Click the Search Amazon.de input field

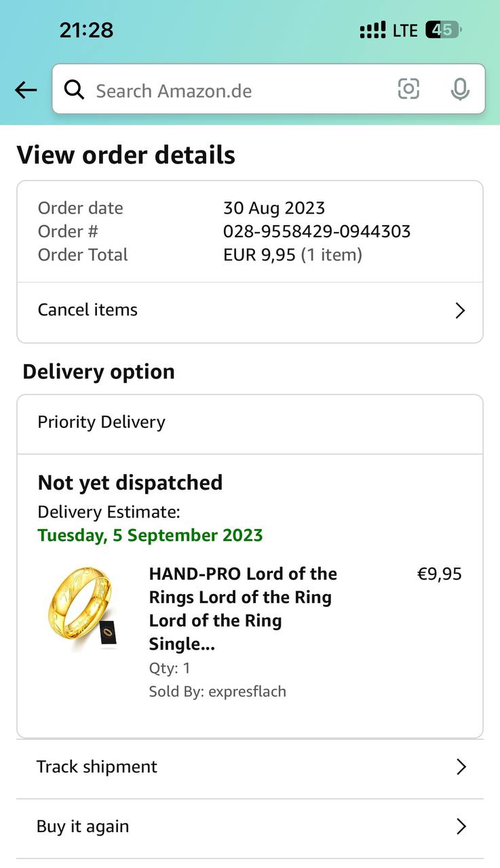pos(231,91)
